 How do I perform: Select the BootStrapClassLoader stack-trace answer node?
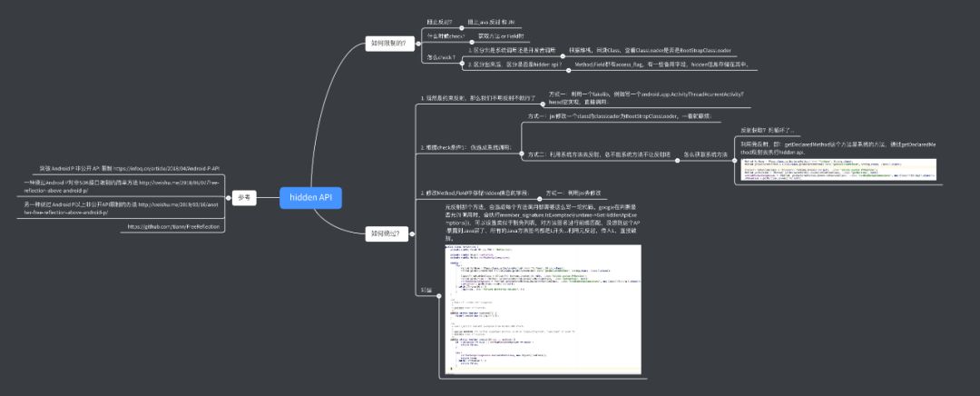pyautogui.click(x=650, y=50)
